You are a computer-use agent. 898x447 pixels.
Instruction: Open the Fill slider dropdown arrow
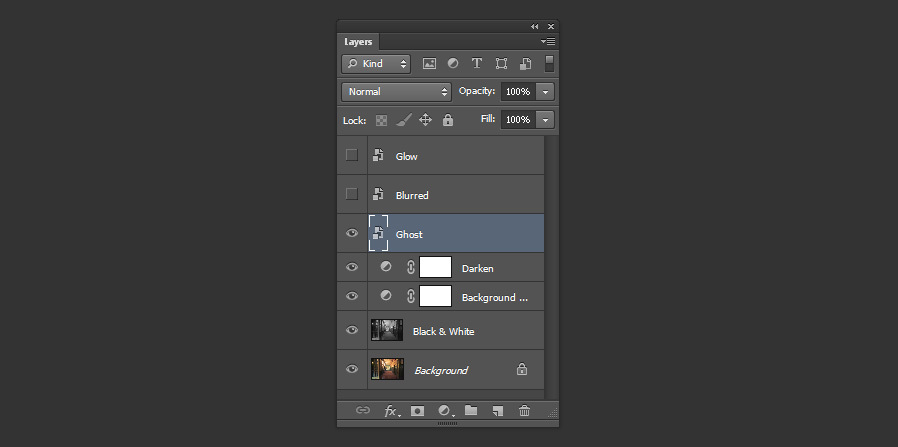(546, 120)
